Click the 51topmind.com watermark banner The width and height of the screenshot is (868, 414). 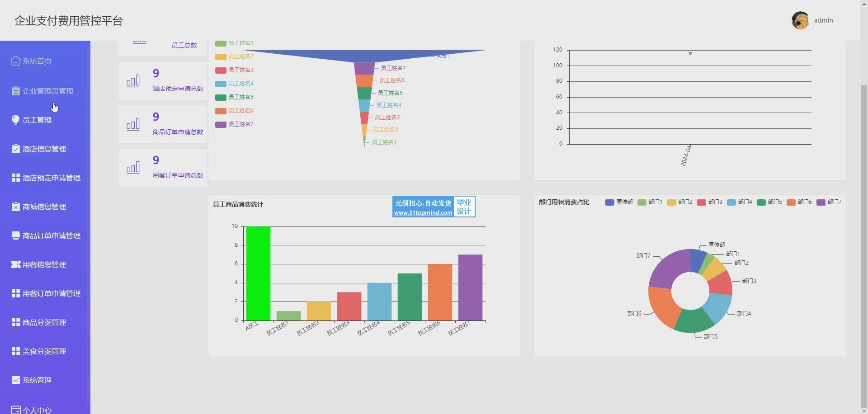(434, 207)
